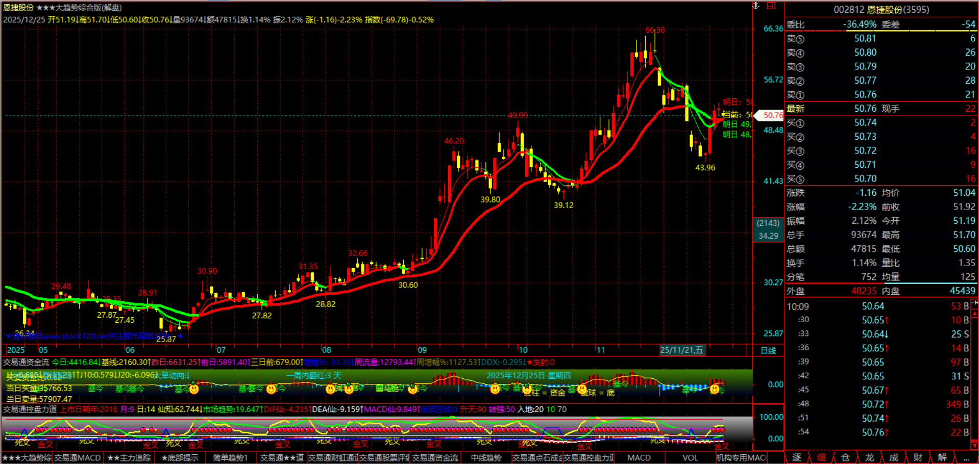The image size is (980, 464).
Task: Click the red window layout icon
Action: (x=771, y=6)
